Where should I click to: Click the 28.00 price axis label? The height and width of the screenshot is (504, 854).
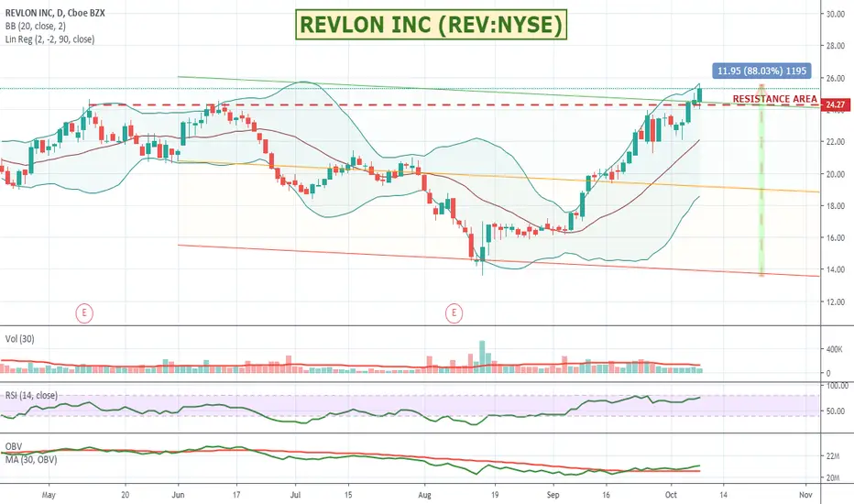coord(835,46)
